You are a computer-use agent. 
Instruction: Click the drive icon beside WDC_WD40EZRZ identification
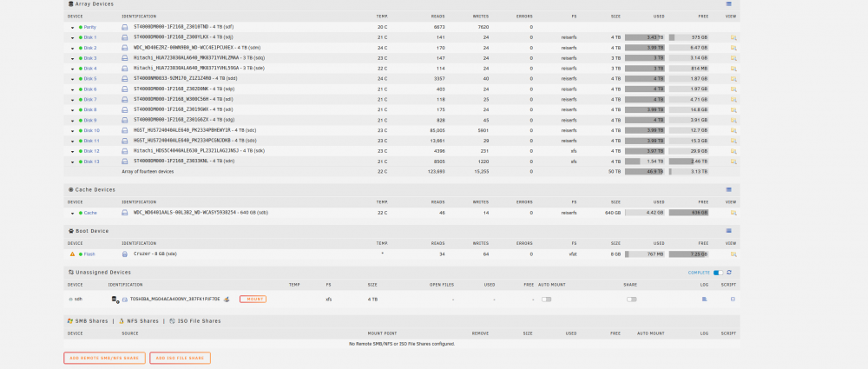tap(124, 48)
